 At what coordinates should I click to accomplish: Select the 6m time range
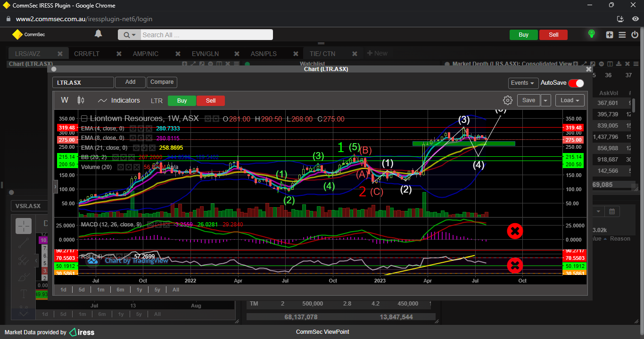click(x=120, y=290)
